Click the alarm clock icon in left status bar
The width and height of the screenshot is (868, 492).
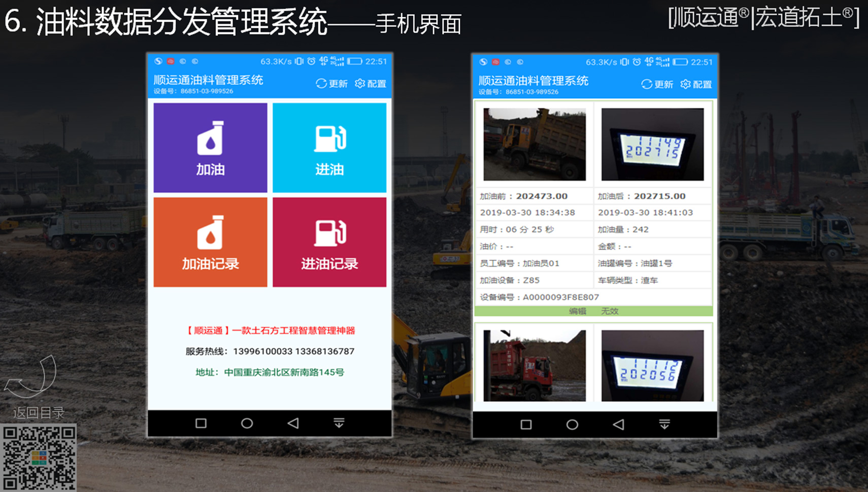(x=311, y=61)
